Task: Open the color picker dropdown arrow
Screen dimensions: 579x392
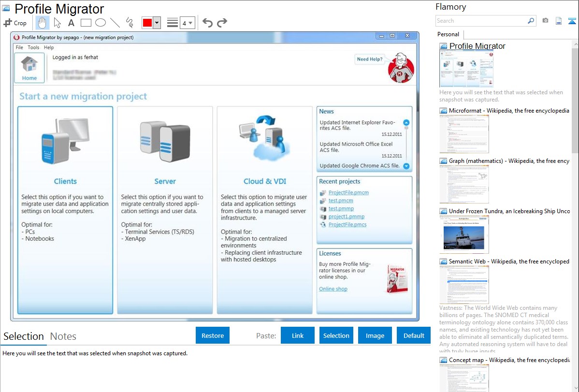Action: 157,23
